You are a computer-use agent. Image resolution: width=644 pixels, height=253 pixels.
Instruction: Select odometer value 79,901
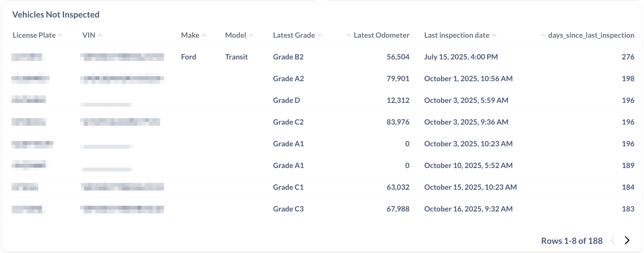(x=398, y=78)
